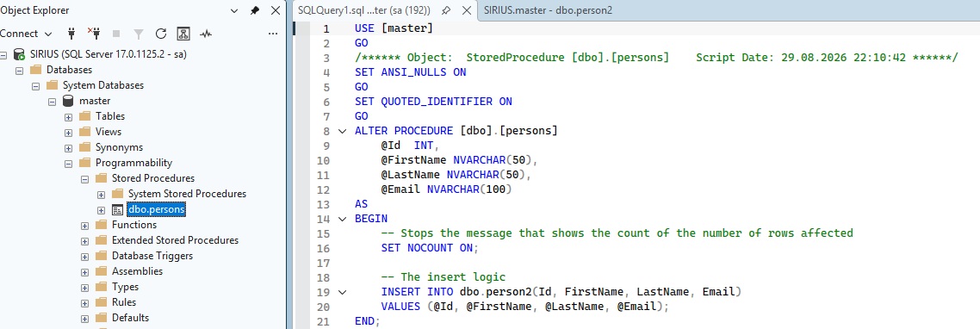Viewport: 980px width, 329px height.
Task: Click the System Databases folder icon
Action: 52,85
